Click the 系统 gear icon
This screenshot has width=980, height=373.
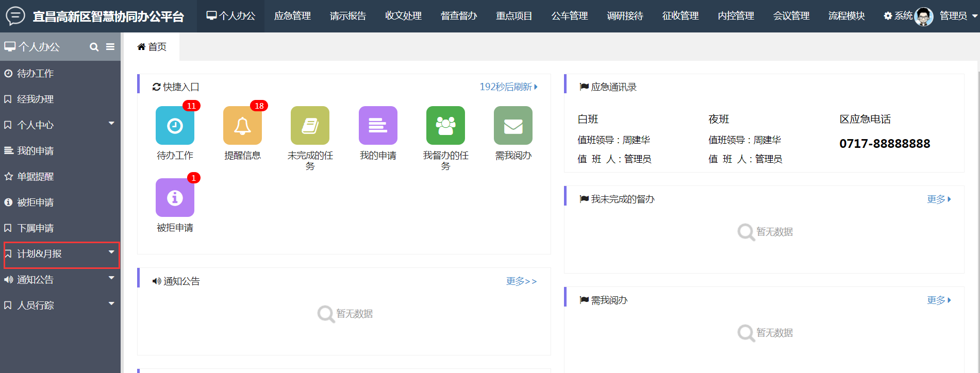[888, 16]
